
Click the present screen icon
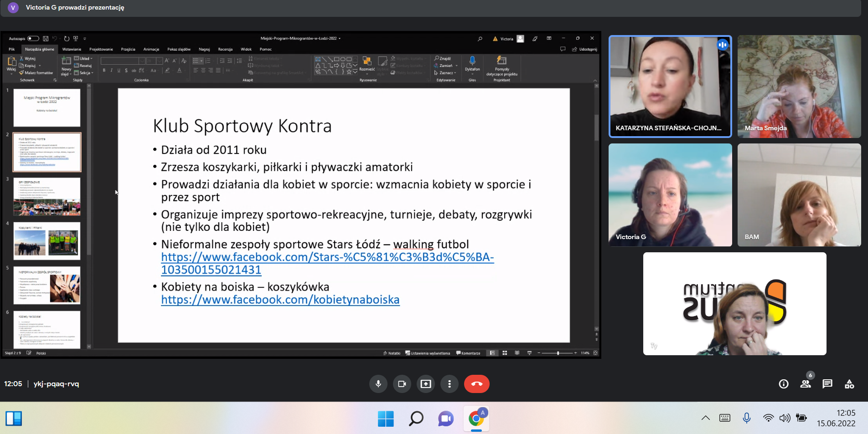coord(425,384)
